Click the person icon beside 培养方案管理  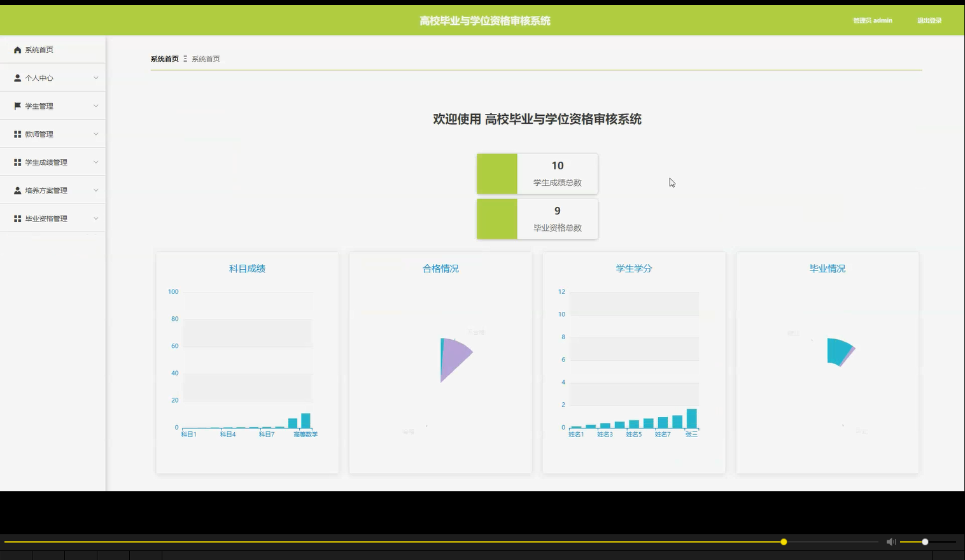coord(18,190)
